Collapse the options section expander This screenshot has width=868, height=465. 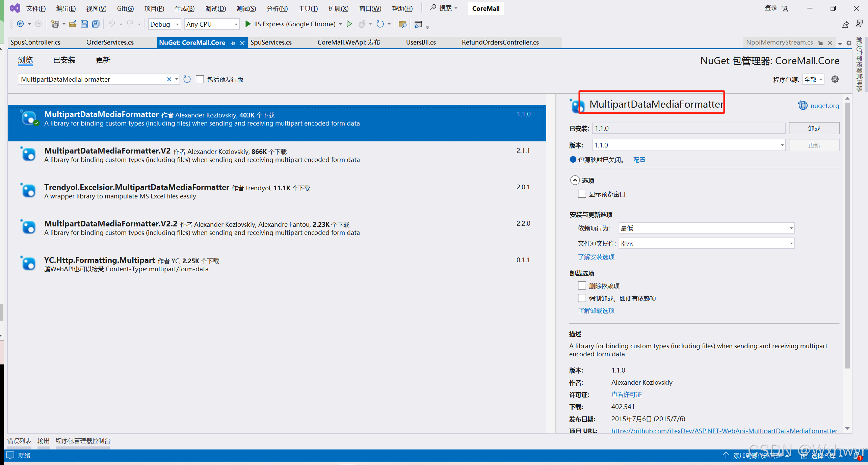pos(575,180)
